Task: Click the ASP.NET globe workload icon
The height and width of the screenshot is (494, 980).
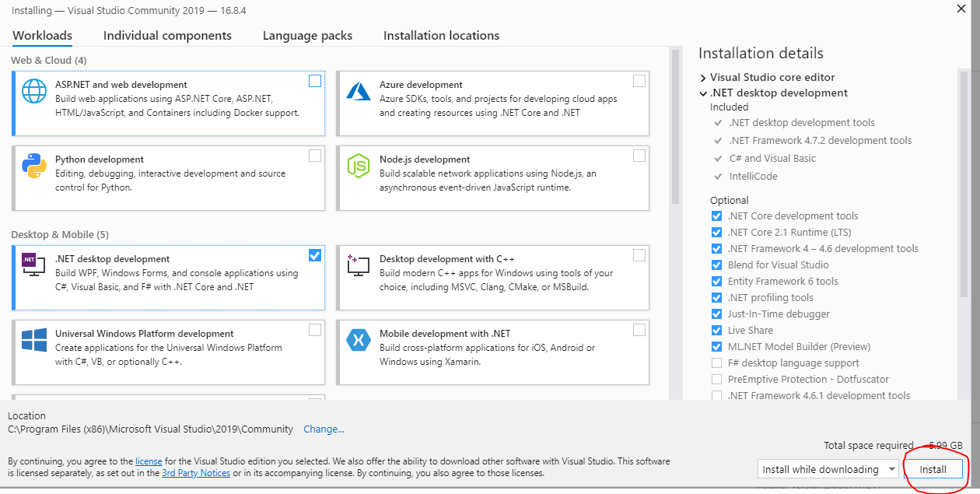Action: tap(34, 91)
